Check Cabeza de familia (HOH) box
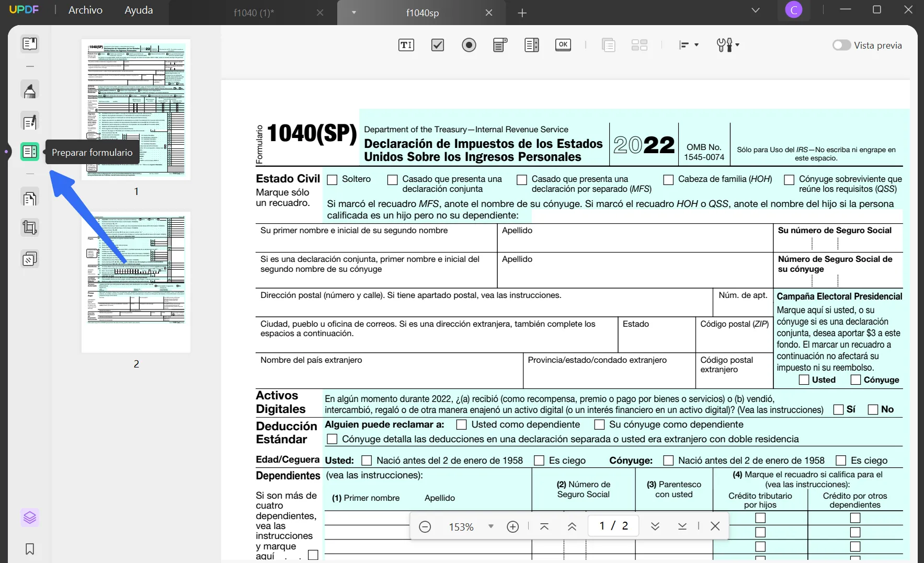Viewport: 924px width, 563px height. 668,180
